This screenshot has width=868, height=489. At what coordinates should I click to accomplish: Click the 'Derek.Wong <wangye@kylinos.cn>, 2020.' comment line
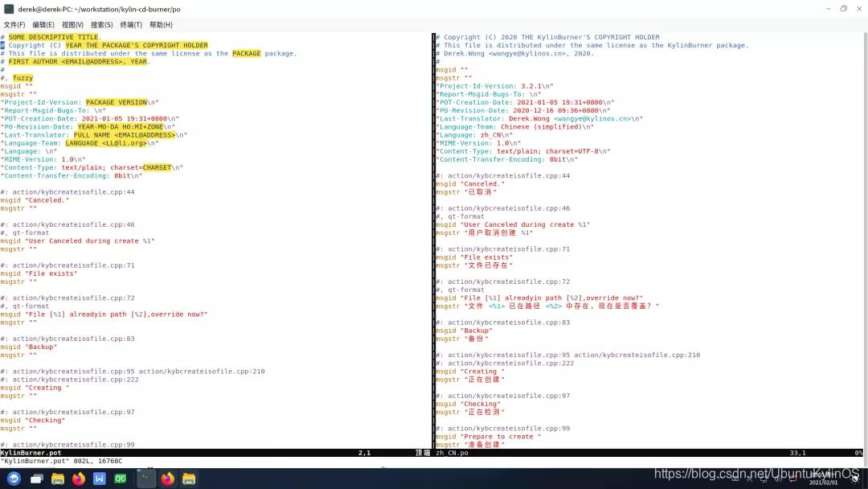pyautogui.click(x=515, y=54)
